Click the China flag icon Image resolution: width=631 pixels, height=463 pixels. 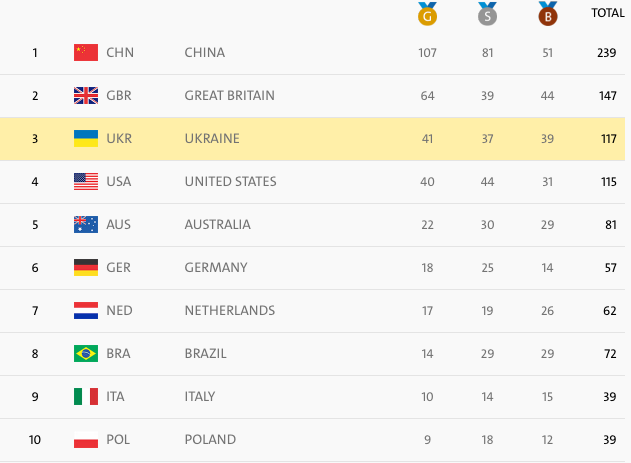click(x=86, y=53)
